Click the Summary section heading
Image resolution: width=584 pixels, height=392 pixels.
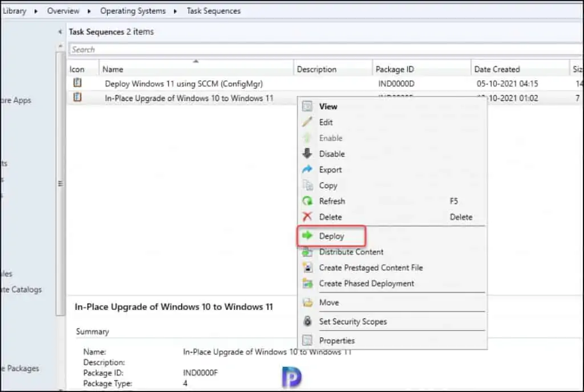[92, 332]
